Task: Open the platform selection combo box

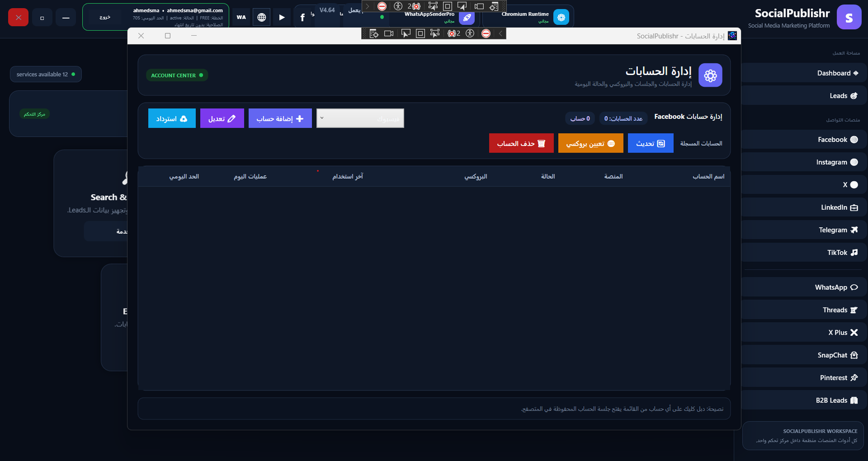Action: tap(360, 118)
